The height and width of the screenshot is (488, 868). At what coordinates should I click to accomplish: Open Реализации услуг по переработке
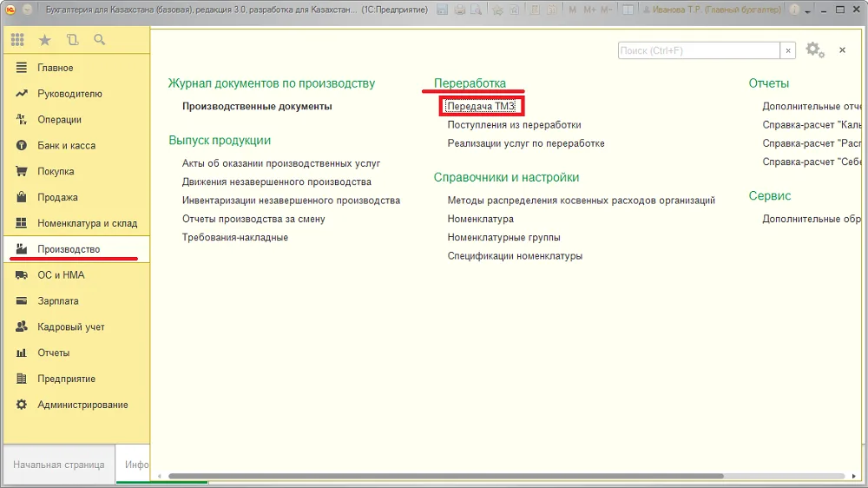[526, 143]
